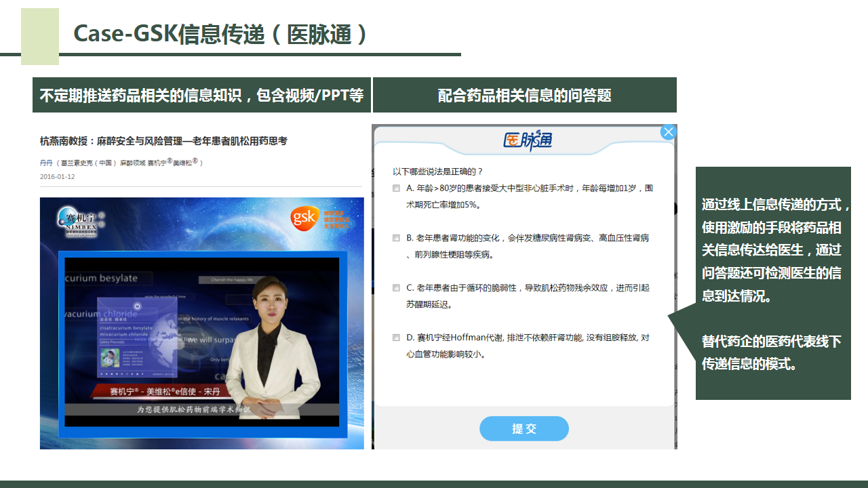Select the banner 配合药品相关信息的问答题
This screenshot has height=488, width=868.
[x=524, y=95]
